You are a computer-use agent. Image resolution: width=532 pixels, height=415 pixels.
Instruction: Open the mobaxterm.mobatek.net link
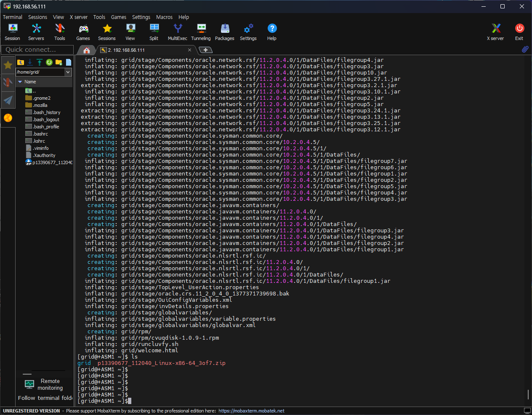[251, 411]
